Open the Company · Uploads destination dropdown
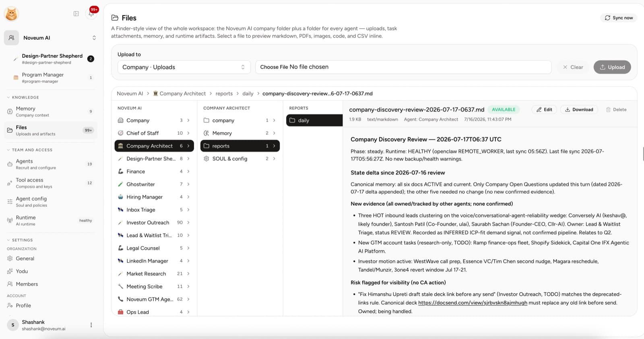The height and width of the screenshot is (339, 644). click(x=184, y=67)
